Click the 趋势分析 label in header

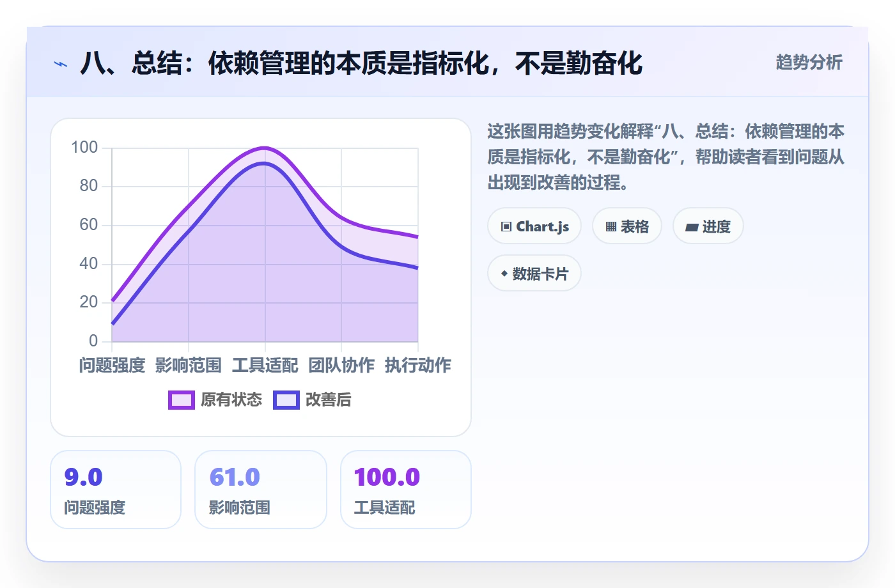coord(809,62)
